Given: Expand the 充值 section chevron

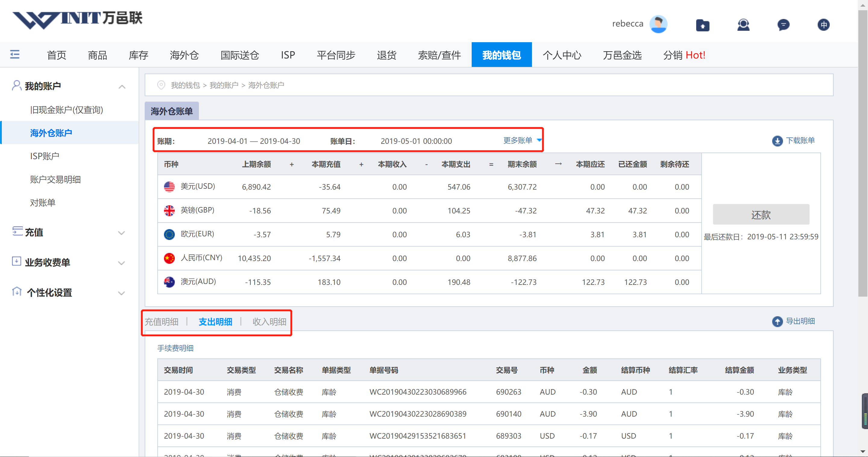Looking at the screenshot, I should pyautogui.click(x=122, y=233).
